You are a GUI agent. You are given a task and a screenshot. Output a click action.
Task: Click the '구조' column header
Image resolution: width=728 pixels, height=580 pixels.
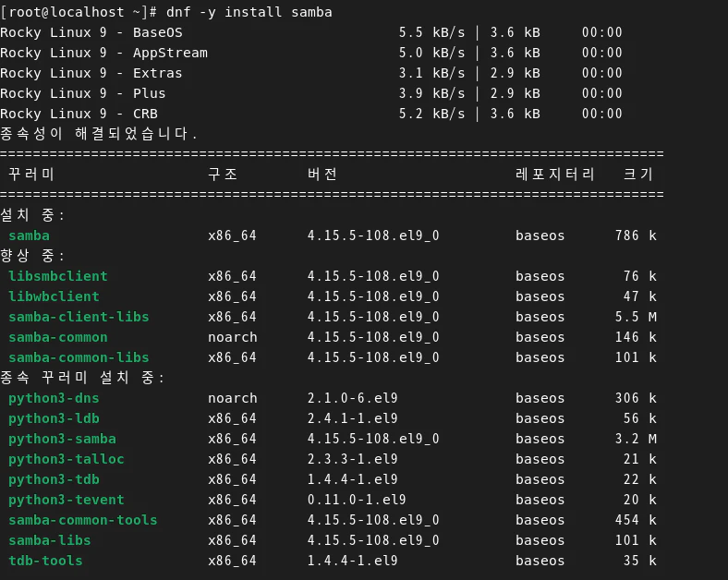pyautogui.click(x=223, y=175)
